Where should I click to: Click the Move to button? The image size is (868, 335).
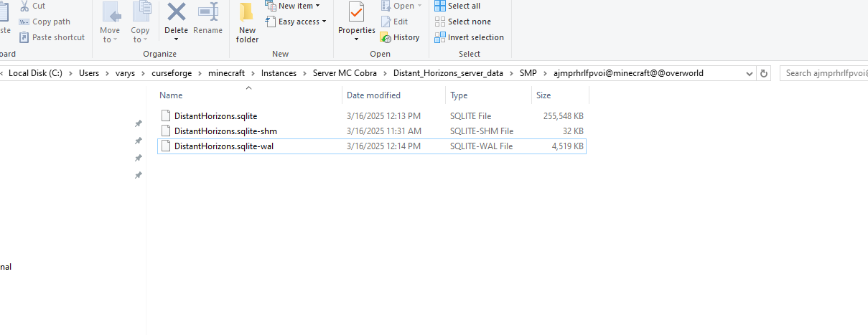110,22
